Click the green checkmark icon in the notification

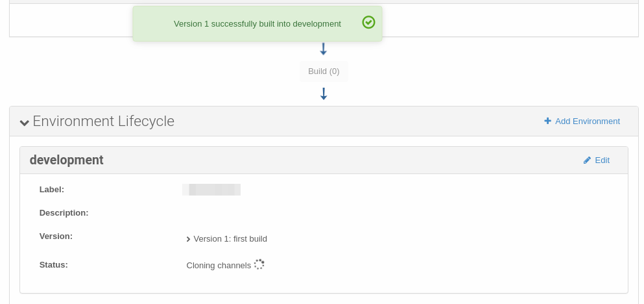(368, 22)
